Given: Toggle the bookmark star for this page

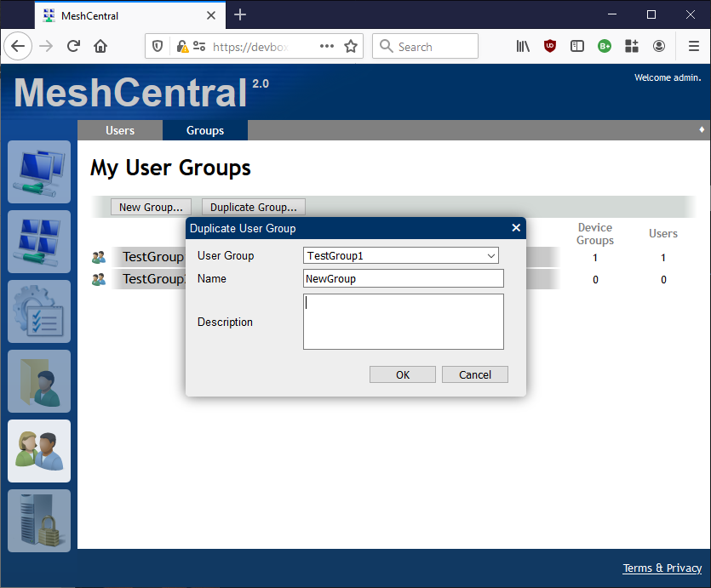Looking at the screenshot, I should pyautogui.click(x=351, y=46).
